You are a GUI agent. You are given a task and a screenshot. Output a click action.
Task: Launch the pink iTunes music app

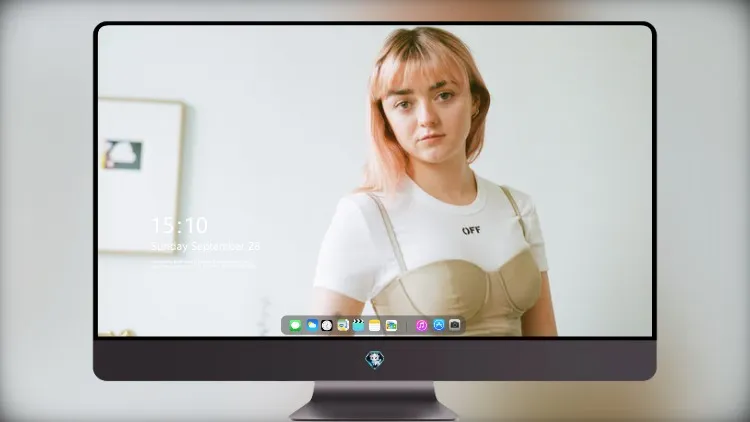pyautogui.click(x=421, y=325)
